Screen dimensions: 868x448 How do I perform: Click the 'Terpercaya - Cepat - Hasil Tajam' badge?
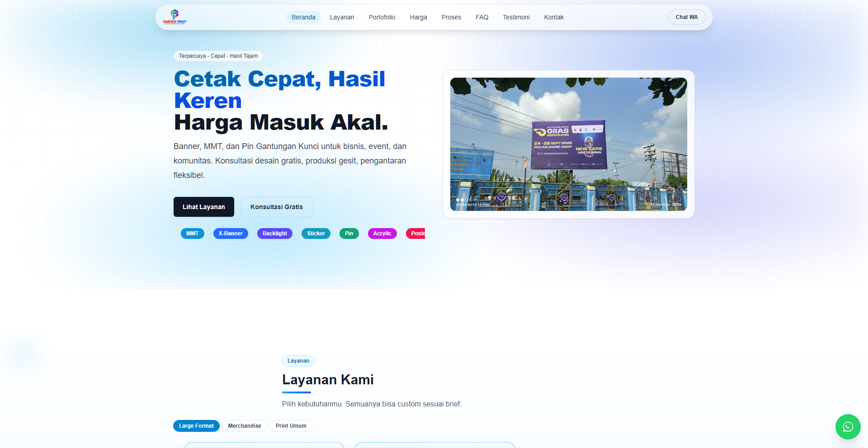218,56
